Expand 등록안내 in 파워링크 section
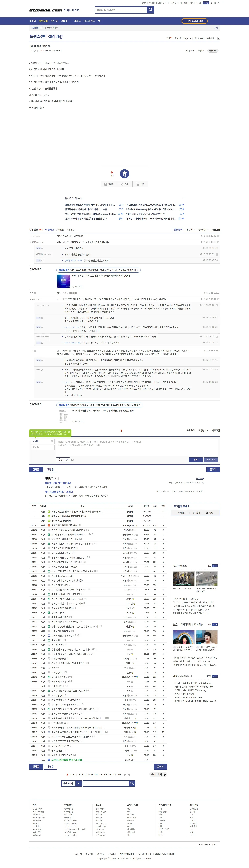Image resolution: width=249 pixels, height=868 pixels. click(200, 479)
